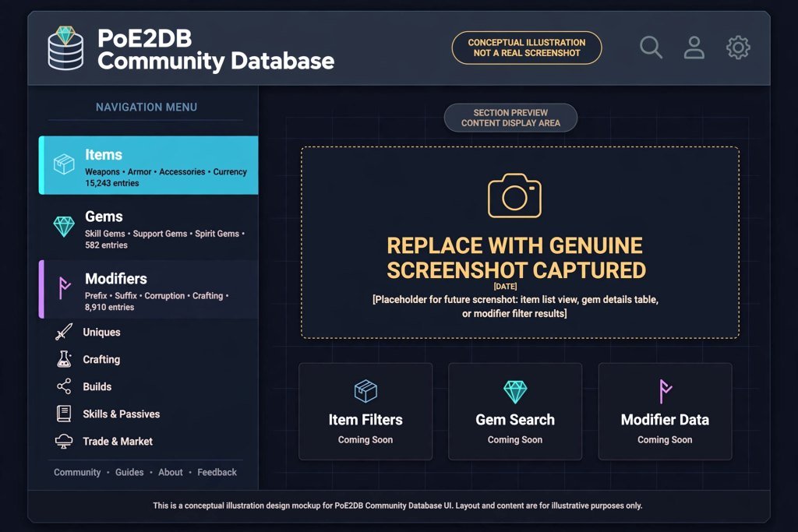Click 'REPLACE WITH GENUINE SCREENSHOT CAPTURED' heading

(x=516, y=258)
